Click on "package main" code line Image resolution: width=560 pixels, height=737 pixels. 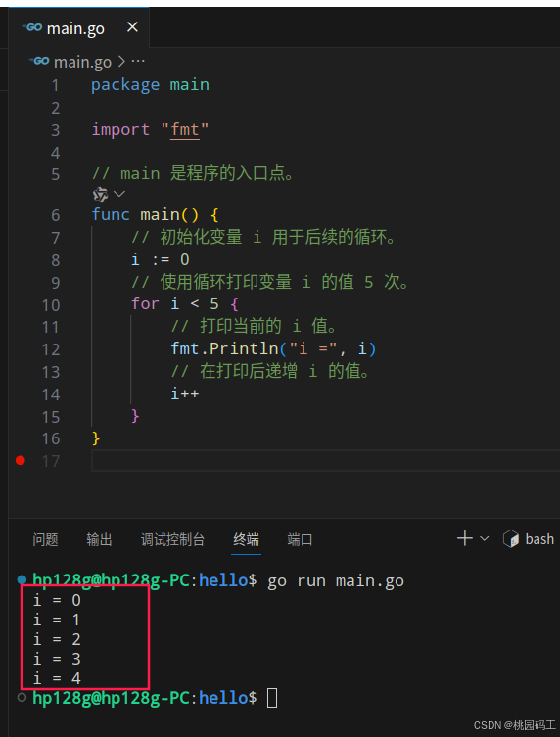click(x=150, y=85)
